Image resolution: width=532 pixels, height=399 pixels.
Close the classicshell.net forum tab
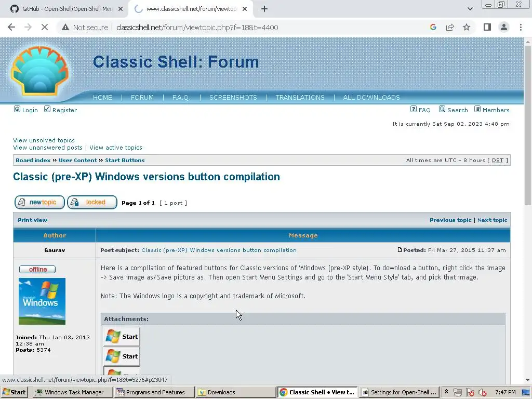click(x=245, y=9)
